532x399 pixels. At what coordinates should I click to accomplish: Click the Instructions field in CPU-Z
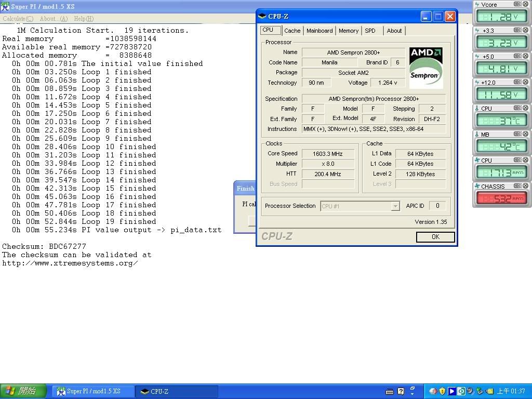coord(374,129)
